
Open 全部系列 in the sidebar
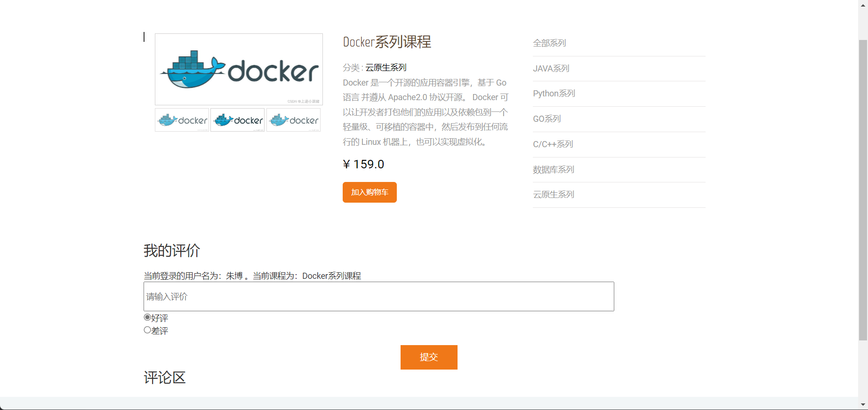549,43
